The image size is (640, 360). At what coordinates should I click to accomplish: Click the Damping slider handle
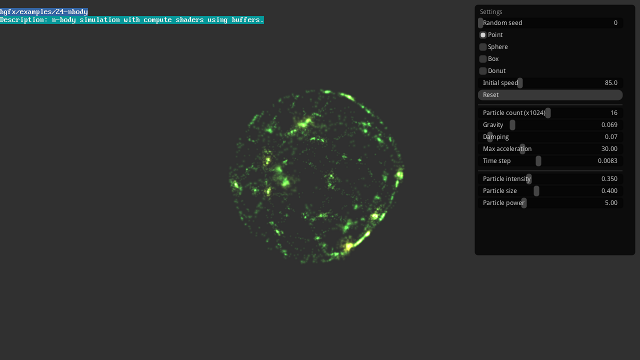[490, 137]
